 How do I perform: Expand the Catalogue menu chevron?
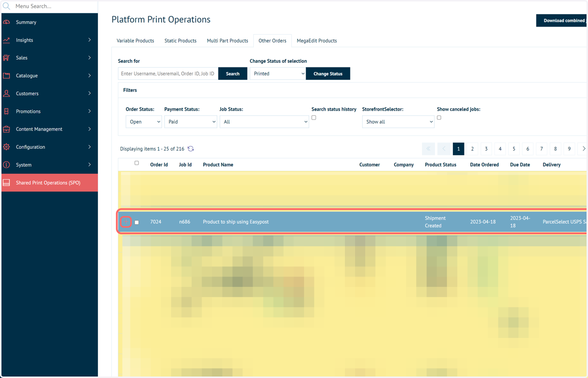point(90,76)
